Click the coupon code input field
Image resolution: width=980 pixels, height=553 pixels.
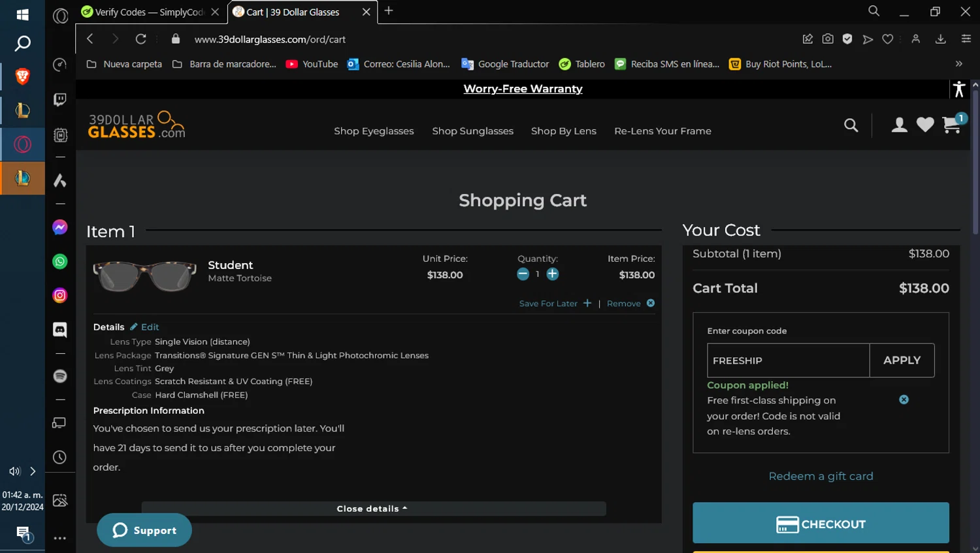[788, 360]
